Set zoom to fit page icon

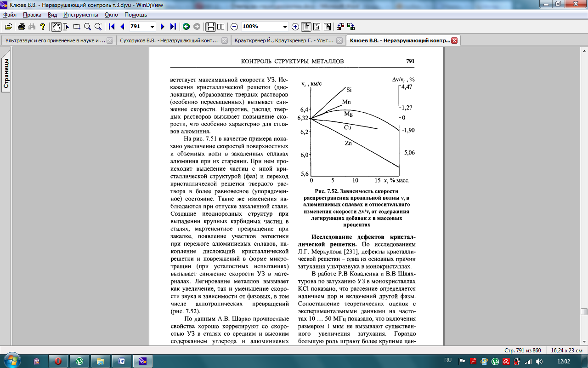327,27
